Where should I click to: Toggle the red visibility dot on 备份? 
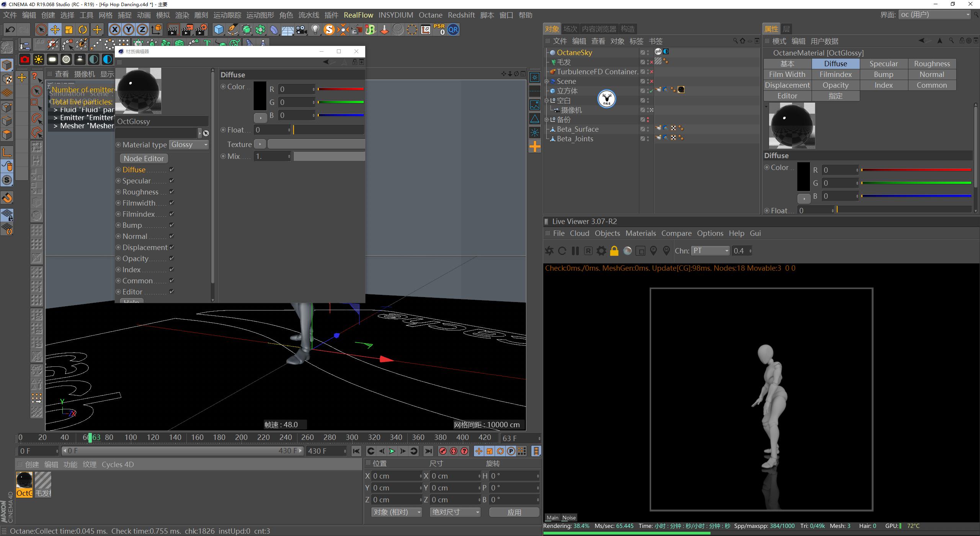point(647,120)
